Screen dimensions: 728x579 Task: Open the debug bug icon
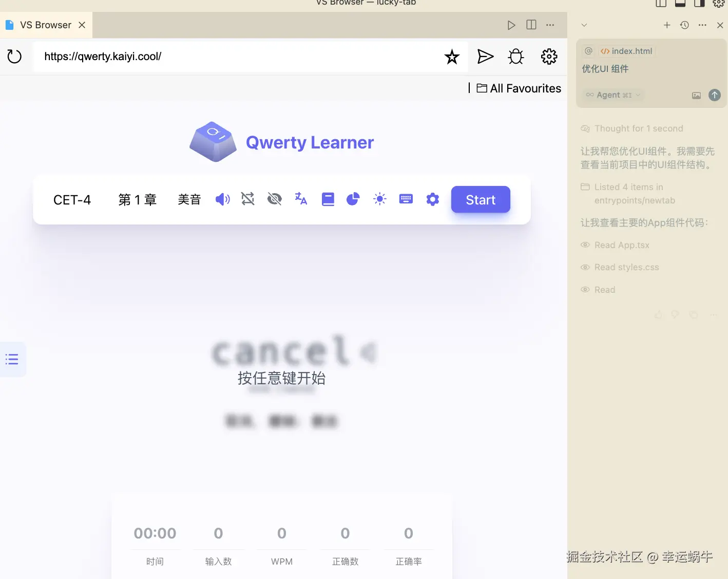516,57
